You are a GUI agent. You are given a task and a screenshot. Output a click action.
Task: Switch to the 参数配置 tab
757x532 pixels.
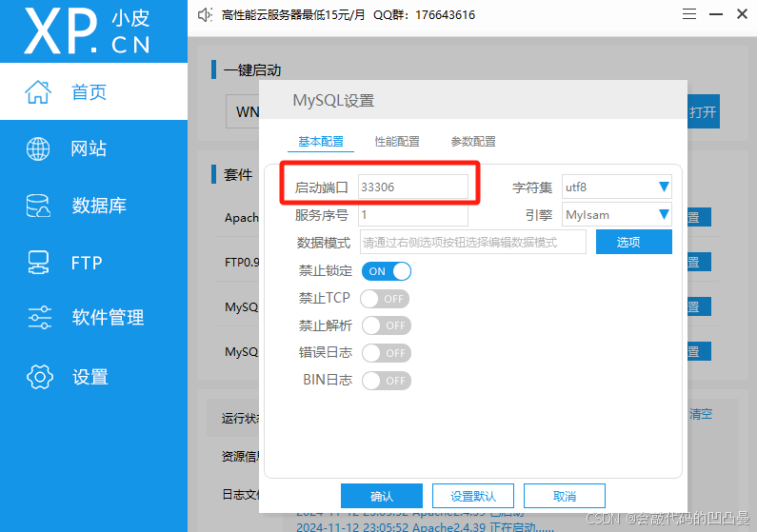tap(473, 141)
